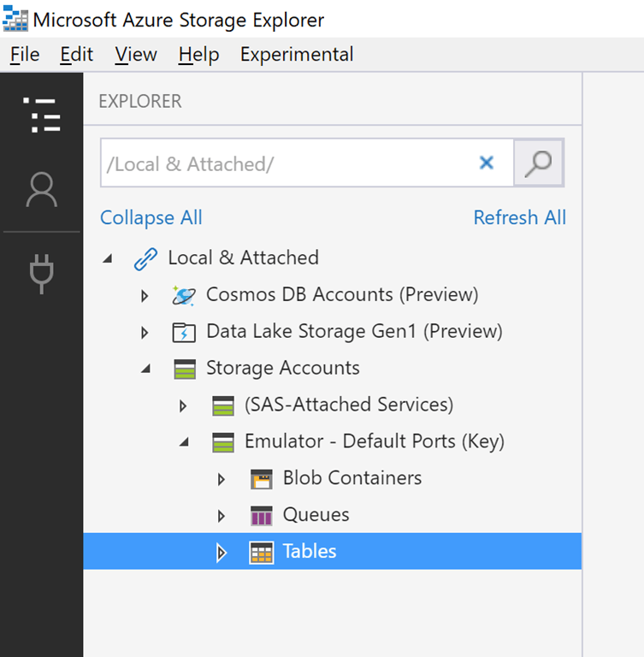Click the Connect plug icon
Screen dimensions: 644x657
41,272
